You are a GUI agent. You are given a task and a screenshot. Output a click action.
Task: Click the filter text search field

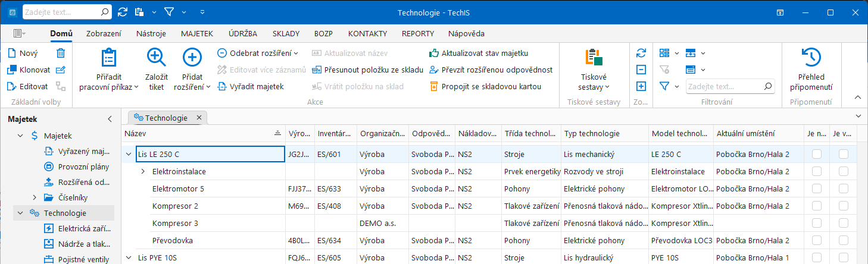[730, 86]
